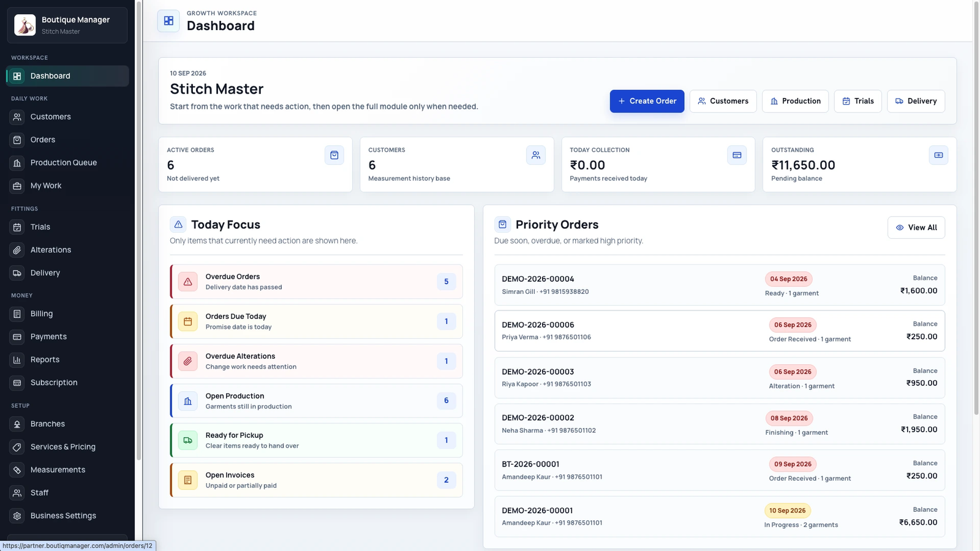
Task: Click 'Neha Sharma · +91 9876501102' text
Action: point(549,430)
